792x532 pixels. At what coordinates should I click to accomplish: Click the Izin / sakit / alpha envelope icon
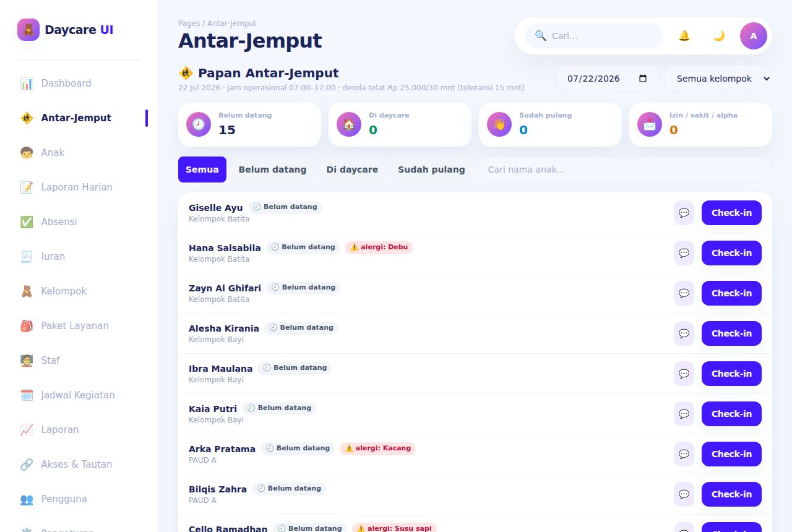(x=650, y=124)
